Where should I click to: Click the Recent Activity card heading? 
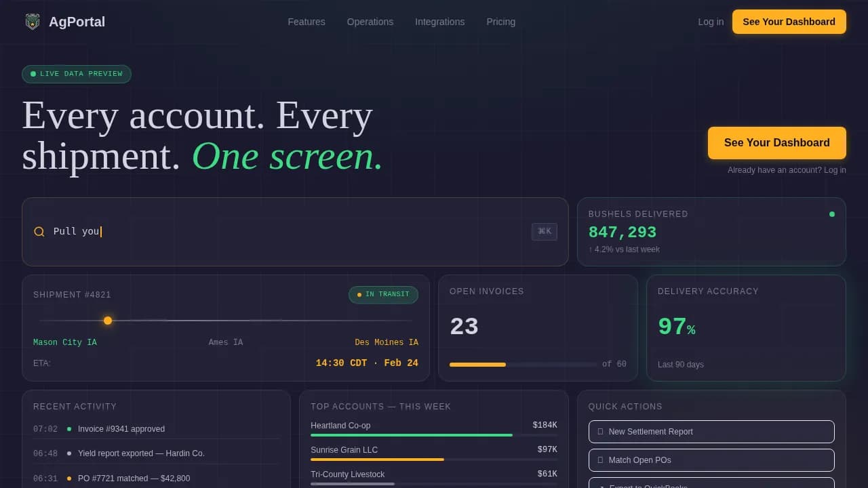point(75,407)
